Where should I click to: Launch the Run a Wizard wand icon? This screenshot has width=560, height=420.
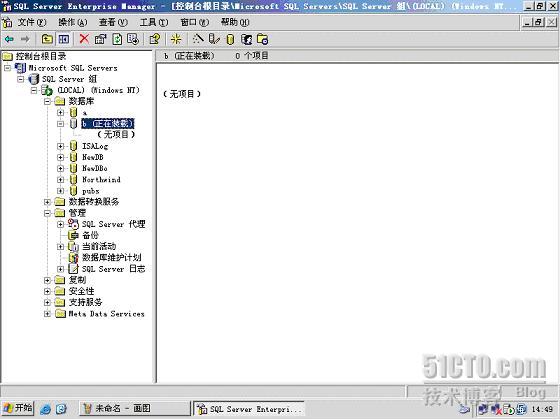[x=198, y=39]
